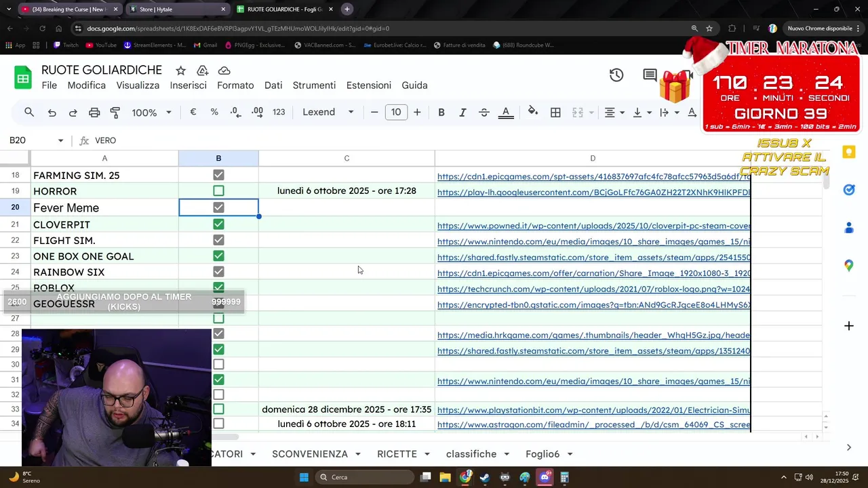The width and height of the screenshot is (868, 488).
Task: Open comments panel icon
Action: [650, 75]
